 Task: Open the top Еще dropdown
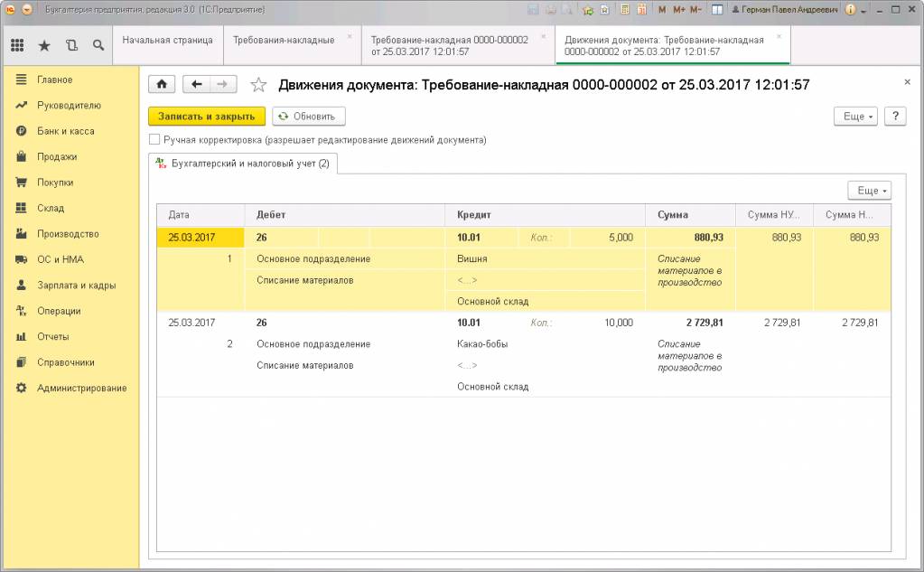[855, 117]
